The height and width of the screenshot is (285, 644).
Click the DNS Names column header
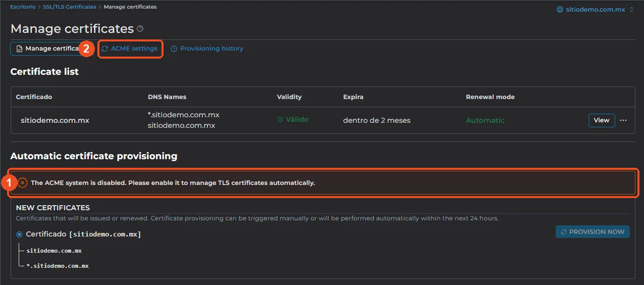tap(167, 97)
